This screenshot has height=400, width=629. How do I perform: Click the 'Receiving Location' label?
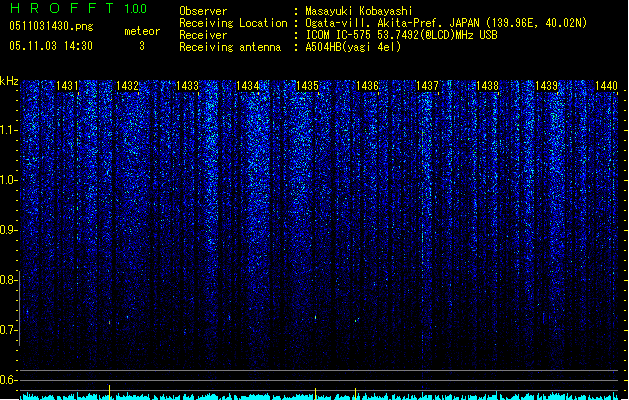tap(233, 23)
